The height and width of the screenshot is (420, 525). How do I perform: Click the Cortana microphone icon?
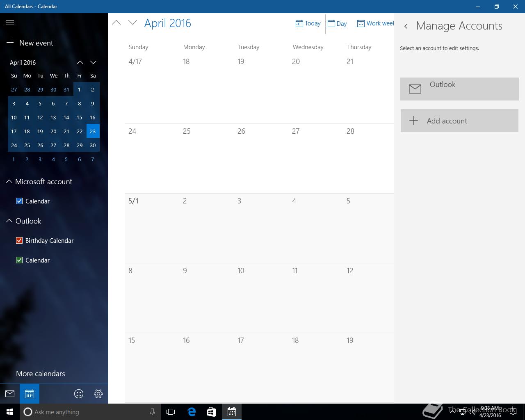click(x=152, y=412)
